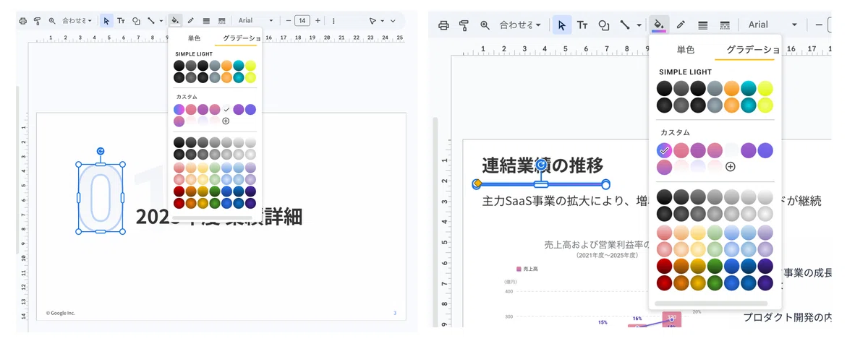Image resolution: width=868 pixels, height=354 pixels.
Task: Increase font size with plus, left window
Action: click(x=318, y=21)
